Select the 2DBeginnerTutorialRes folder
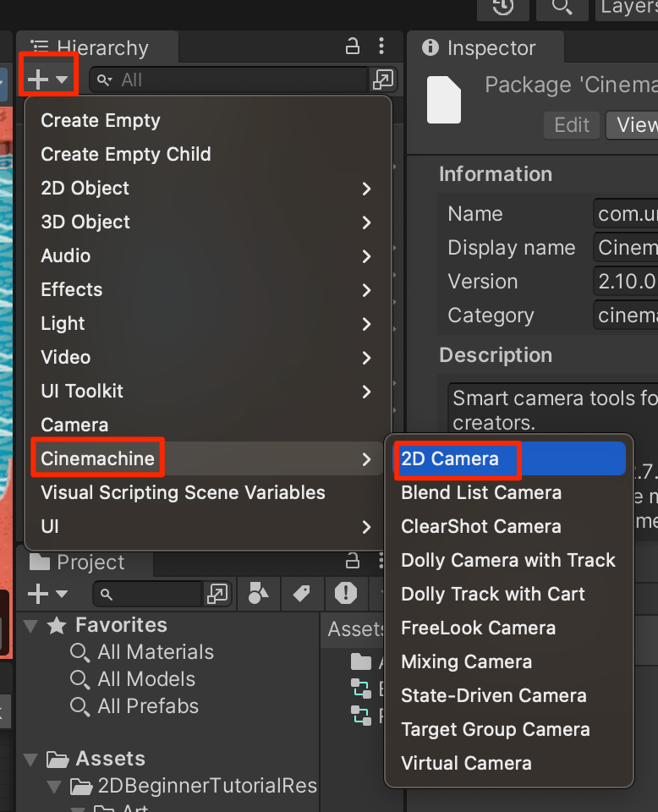The image size is (658, 812). click(194, 786)
